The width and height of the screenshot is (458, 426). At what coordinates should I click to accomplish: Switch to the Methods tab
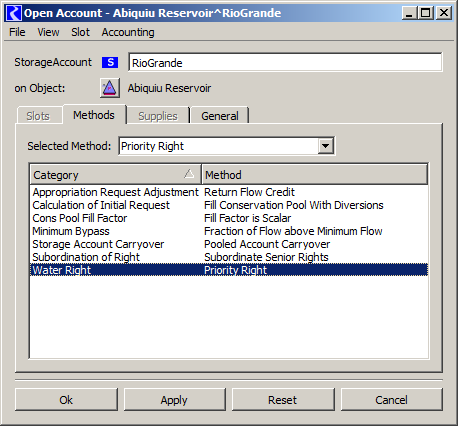click(x=94, y=115)
